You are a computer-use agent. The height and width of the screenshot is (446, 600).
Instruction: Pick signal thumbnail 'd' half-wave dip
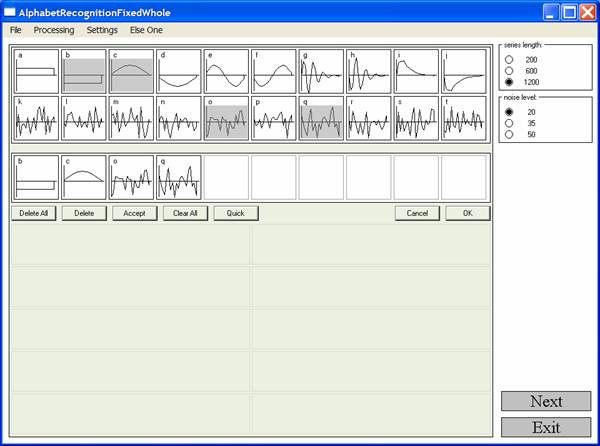[x=179, y=72]
